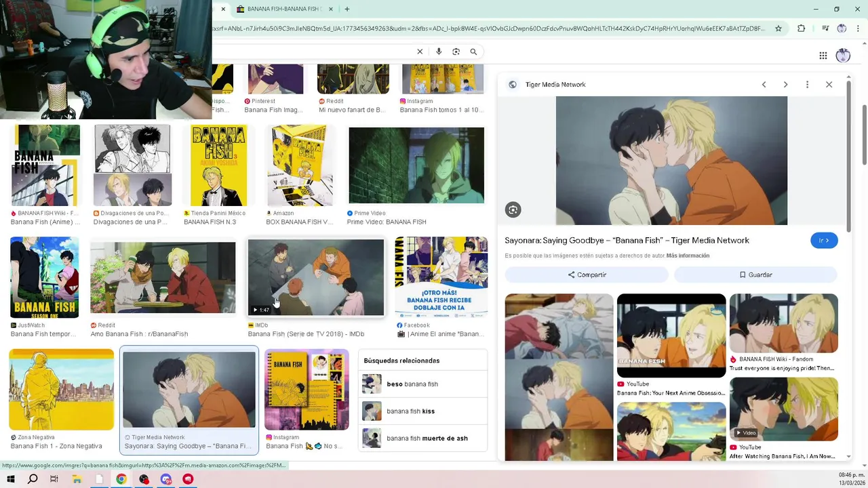Viewport: 868px width, 488px height.
Task: Open Google Lens search by image in search bar
Action: [x=456, y=52]
